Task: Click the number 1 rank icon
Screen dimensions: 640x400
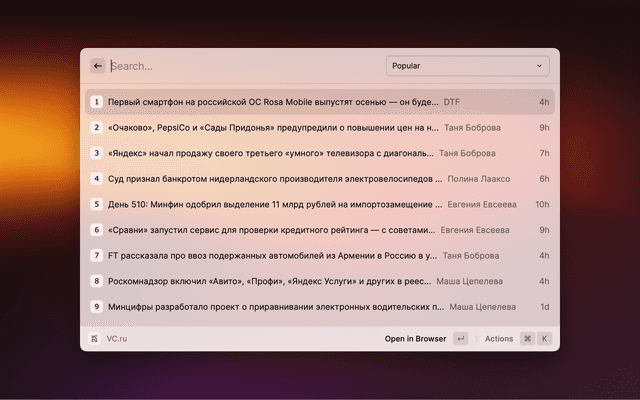Action: tap(96, 102)
